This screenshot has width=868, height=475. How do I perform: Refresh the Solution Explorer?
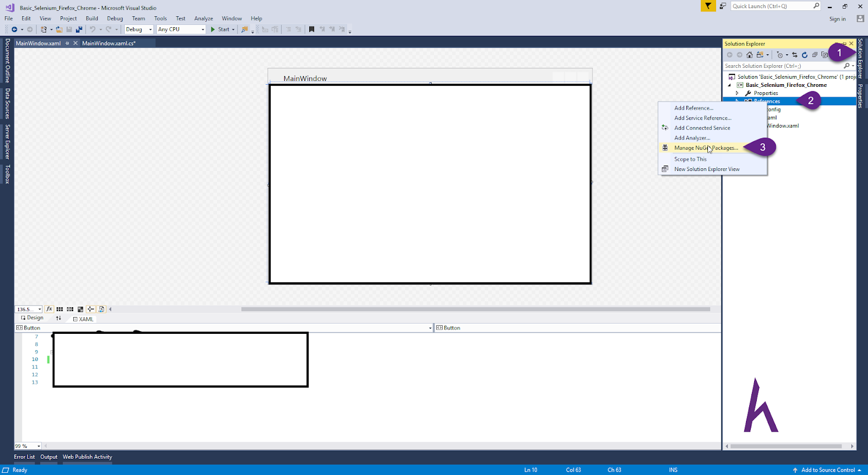pos(805,55)
